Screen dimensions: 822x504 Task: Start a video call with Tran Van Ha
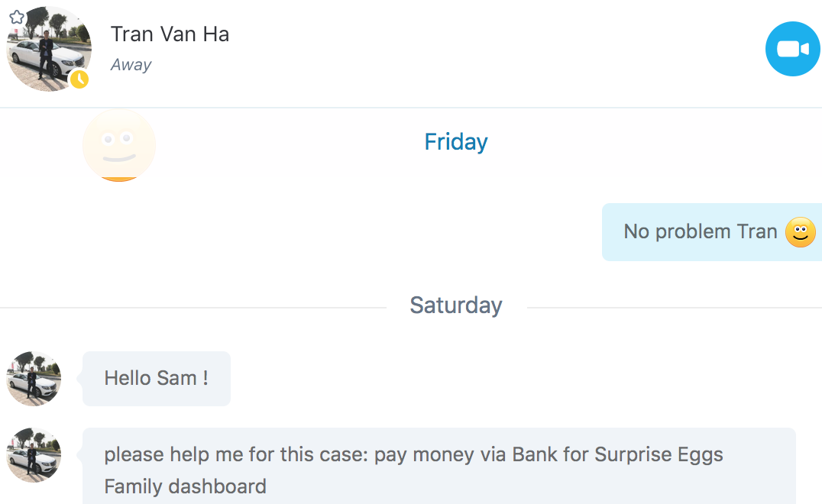pyautogui.click(x=792, y=49)
